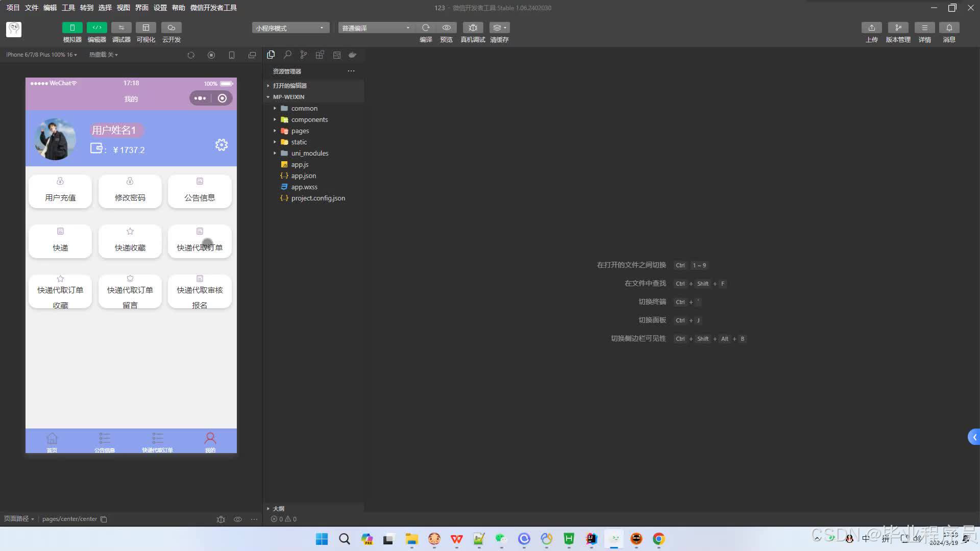Open real device debugging icon

[473, 28]
